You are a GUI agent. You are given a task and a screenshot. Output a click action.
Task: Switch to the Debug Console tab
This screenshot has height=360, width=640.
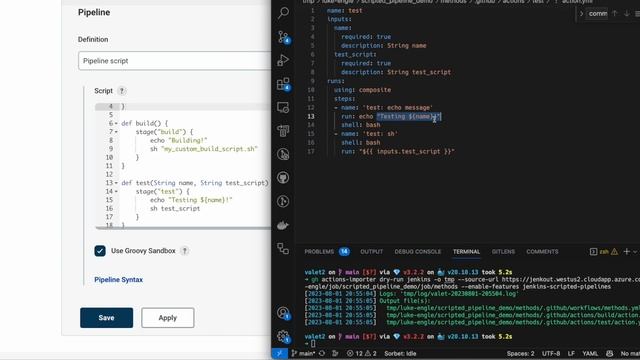(418, 252)
